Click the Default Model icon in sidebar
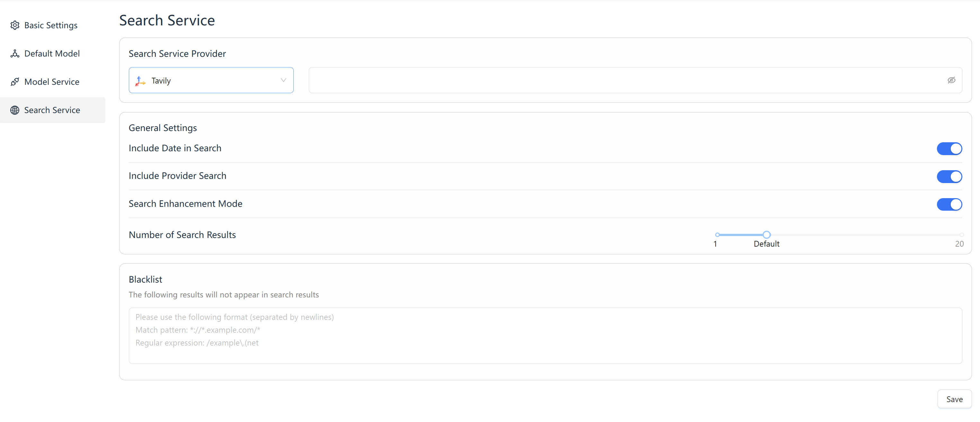 [15, 54]
